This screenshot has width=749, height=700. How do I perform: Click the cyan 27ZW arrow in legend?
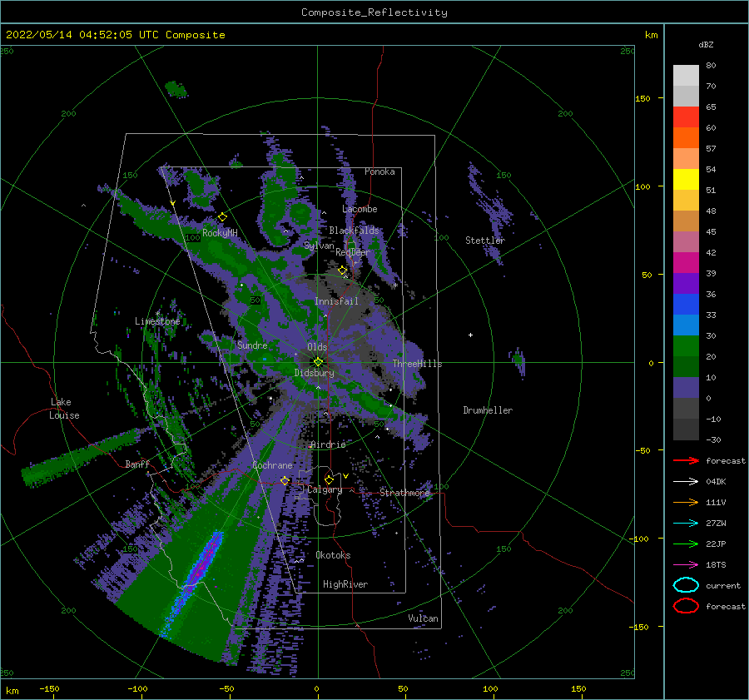686,524
